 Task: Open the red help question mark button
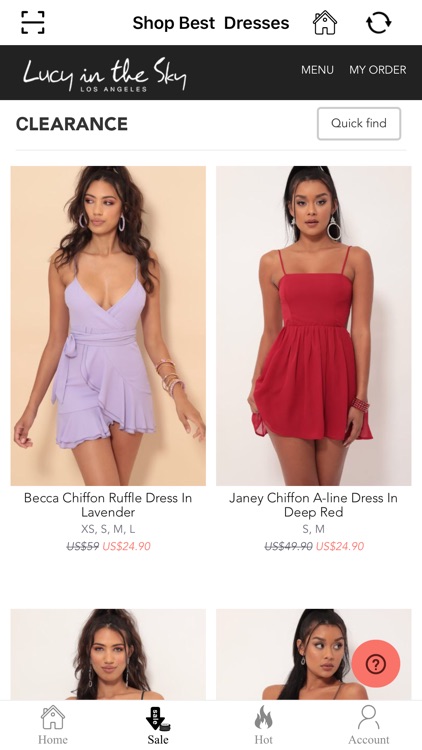(x=376, y=663)
